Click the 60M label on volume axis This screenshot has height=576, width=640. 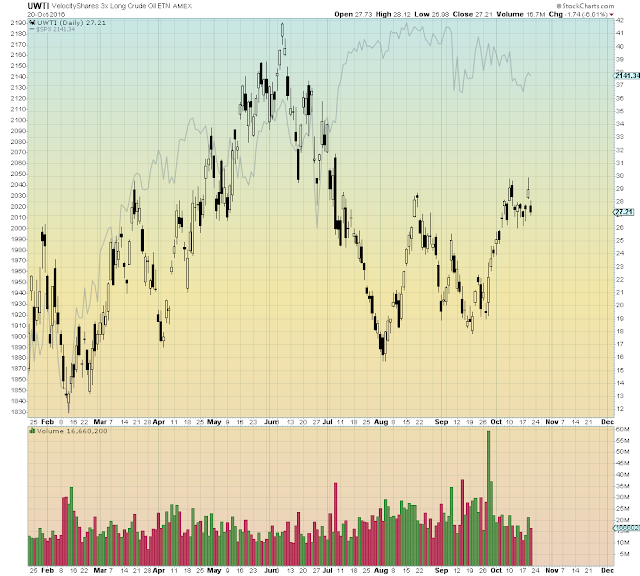(x=622, y=429)
